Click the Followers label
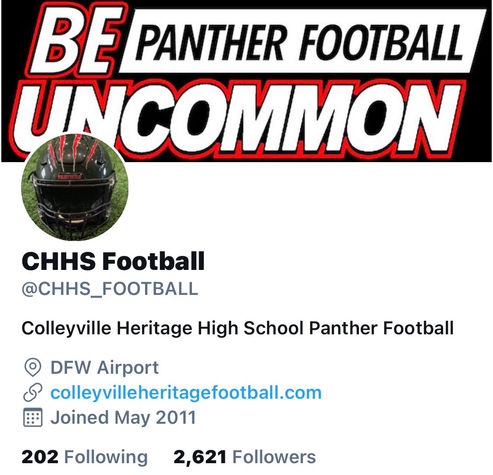The width and height of the screenshot is (493, 475). pos(274,457)
